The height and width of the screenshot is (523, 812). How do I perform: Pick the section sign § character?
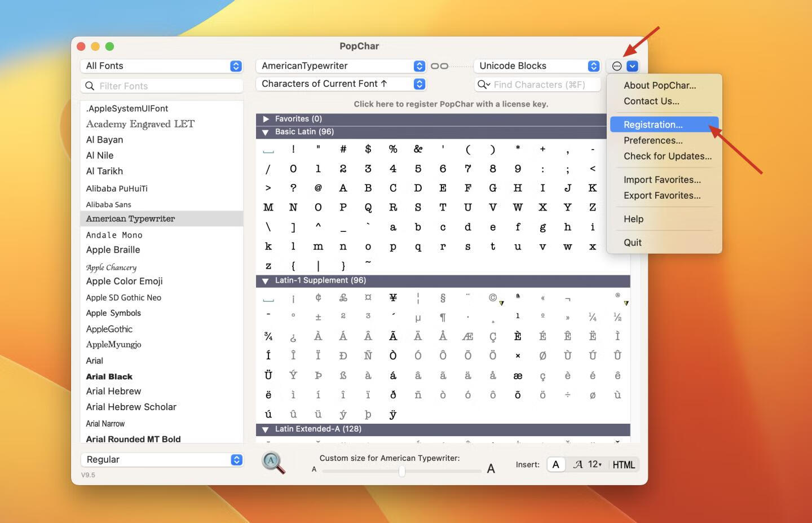coord(443,297)
